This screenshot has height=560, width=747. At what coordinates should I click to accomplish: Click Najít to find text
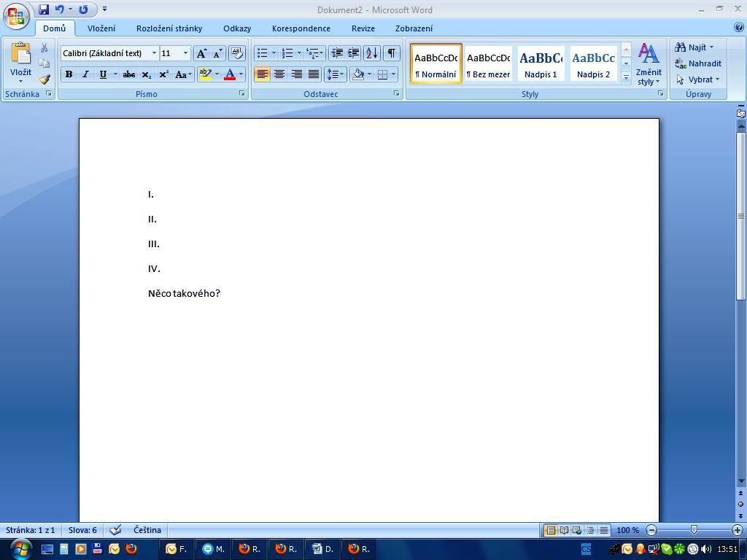click(694, 47)
